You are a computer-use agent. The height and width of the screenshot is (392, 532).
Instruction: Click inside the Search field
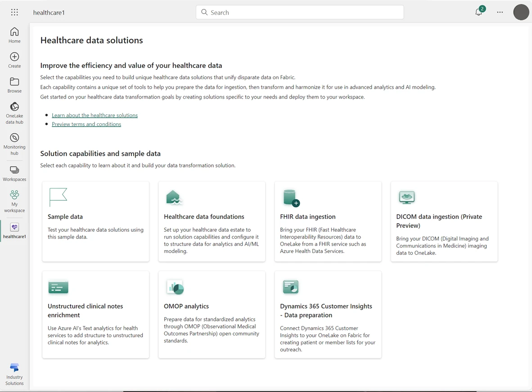click(299, 12)
